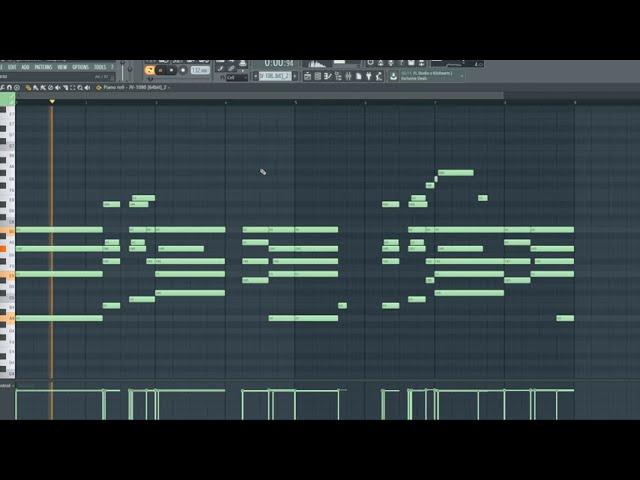Open the Piano roll view icon
The height and width of the screenshot is (480, 640).
tap(328, 76)
